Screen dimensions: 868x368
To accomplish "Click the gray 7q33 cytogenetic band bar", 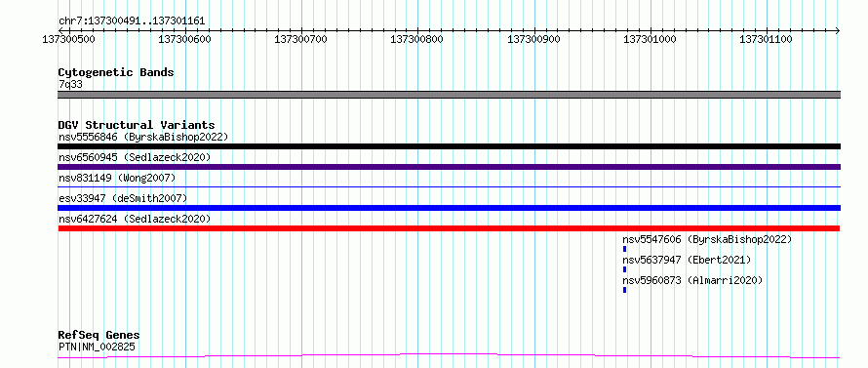I will pos(449,95).
